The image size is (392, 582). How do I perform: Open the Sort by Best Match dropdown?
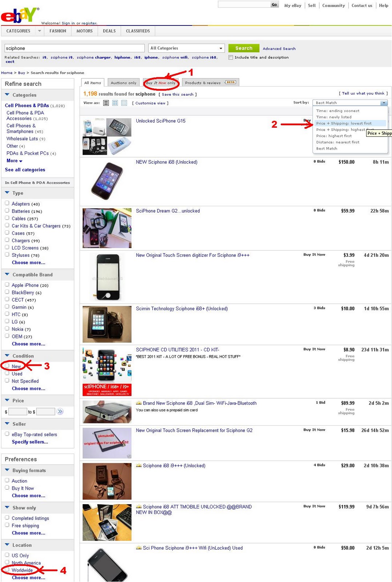[350, 103]
